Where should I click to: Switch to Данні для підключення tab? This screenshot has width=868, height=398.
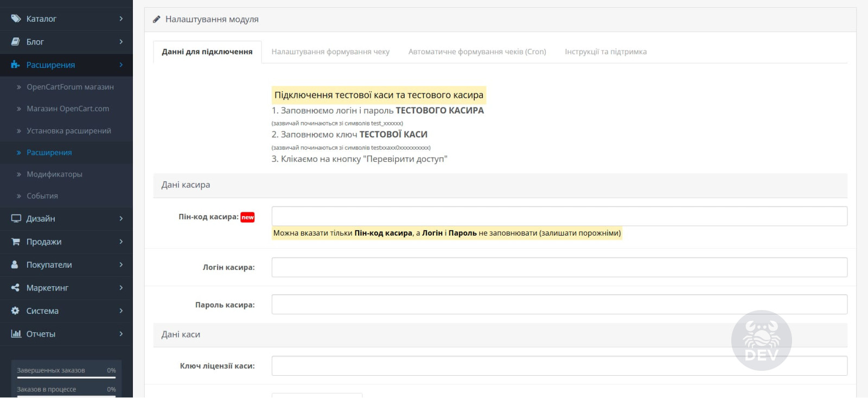207,52
